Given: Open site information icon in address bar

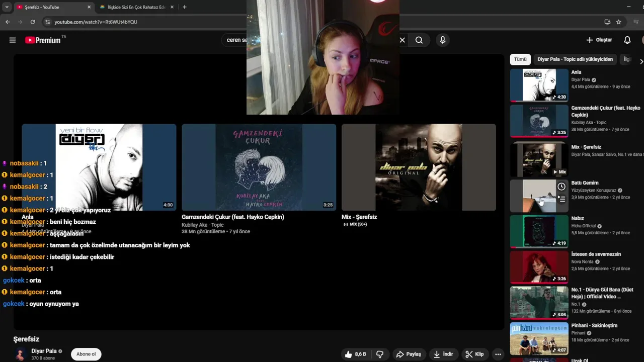Looking at the screenshot, I should [48, 22].
